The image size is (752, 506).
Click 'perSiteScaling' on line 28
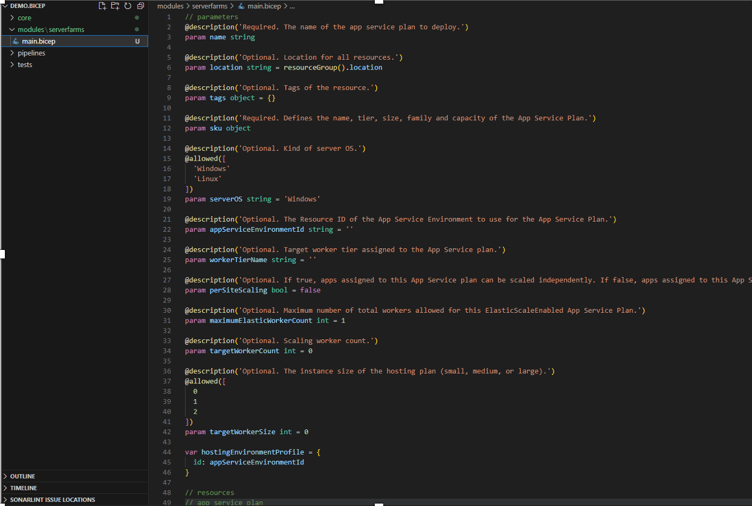tap(238, 290)
